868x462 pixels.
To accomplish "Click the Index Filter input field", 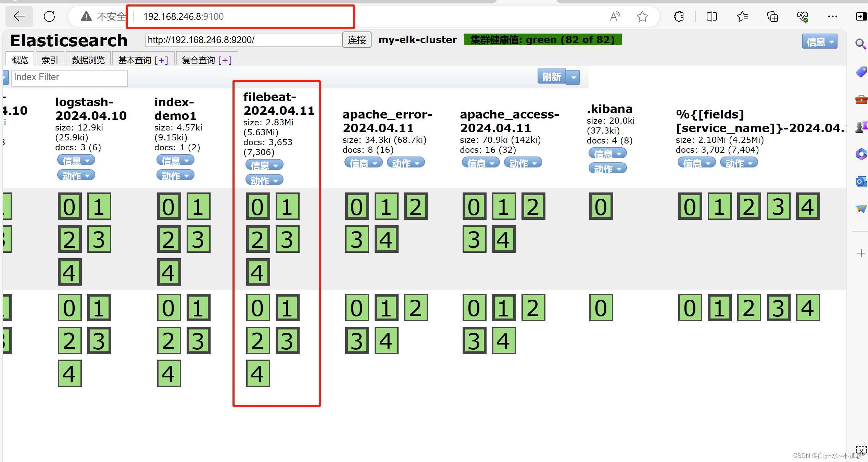I will 69,78.
